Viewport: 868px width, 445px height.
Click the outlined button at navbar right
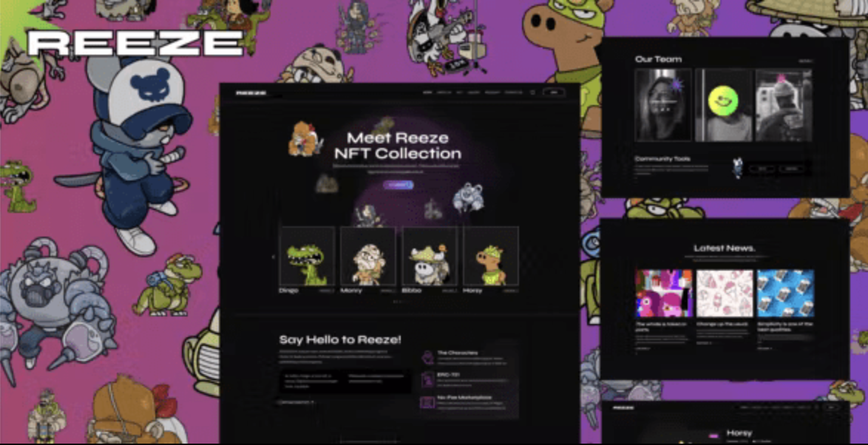coord(554,92)
